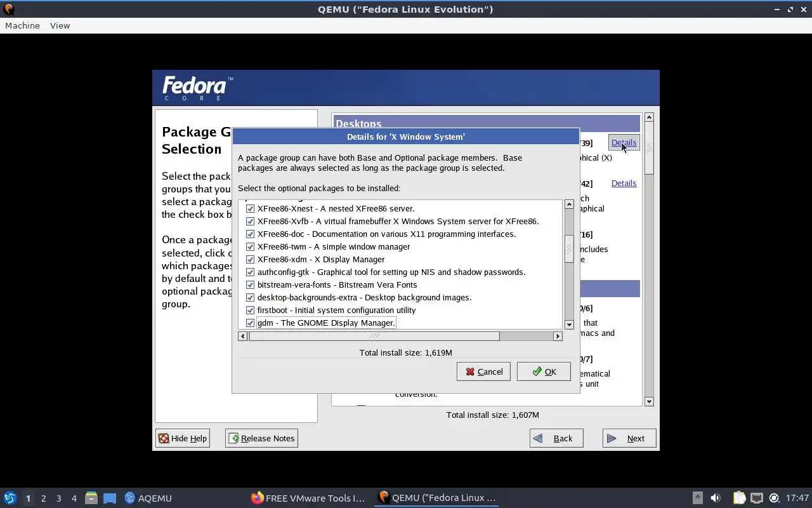The height and width of the screenshot is (508, 812).
Task: Click the Details link under the mouse pointer
Action: 624,143
